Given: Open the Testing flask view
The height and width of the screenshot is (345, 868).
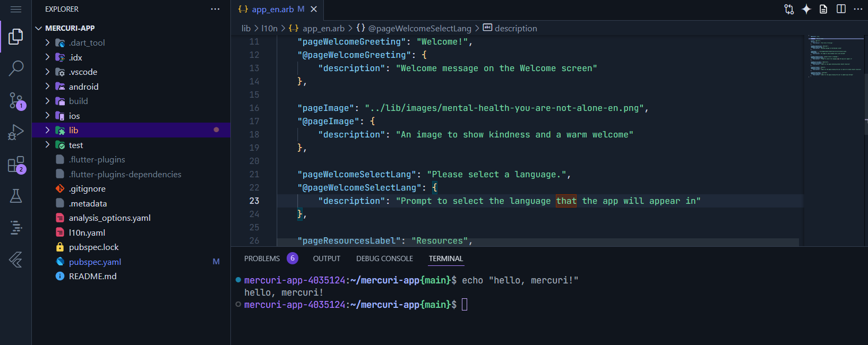Looking at the screenshot, I should (x=16, y=196).
